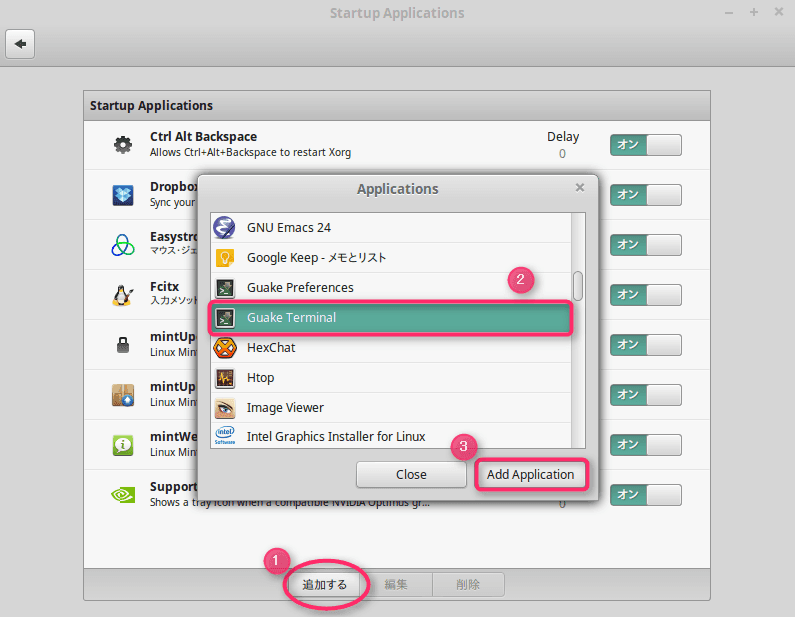The height and width of the screenshot is (617, 795).
Task: Click the back arrow button
Action: point(20,44)
